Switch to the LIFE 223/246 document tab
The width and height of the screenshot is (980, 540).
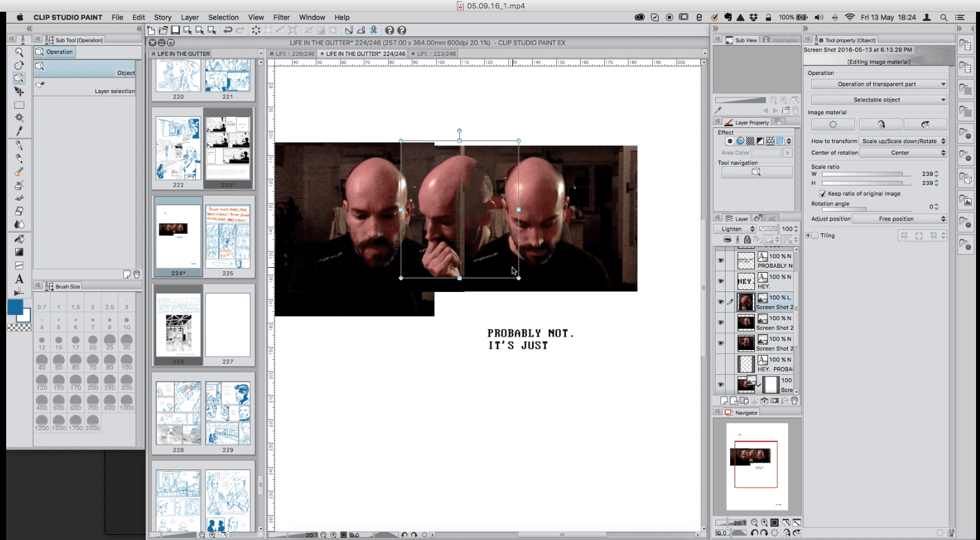pyautogui.click(x=436, y=54)
